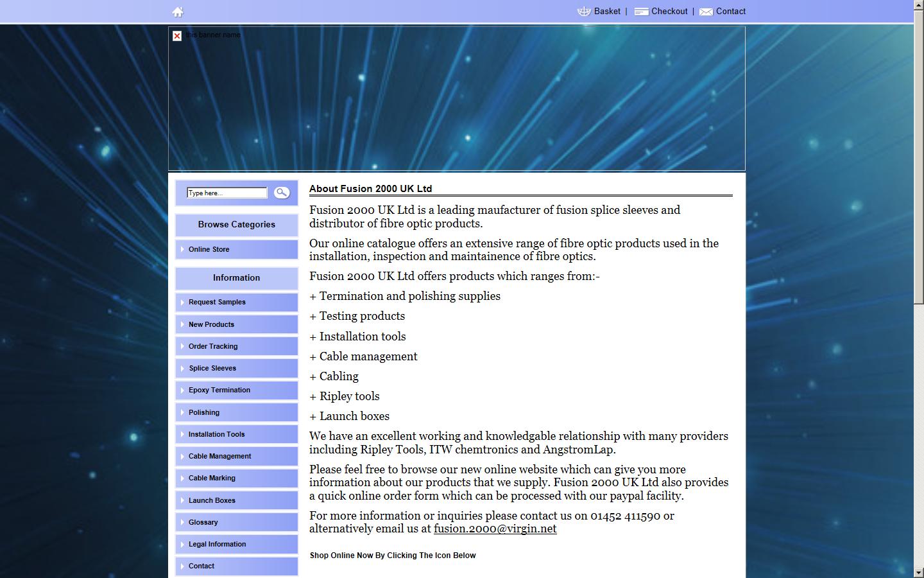Click the fusion.2000@virgin.net email link
This screenshot has height=578, width=924.
[495, 529]
